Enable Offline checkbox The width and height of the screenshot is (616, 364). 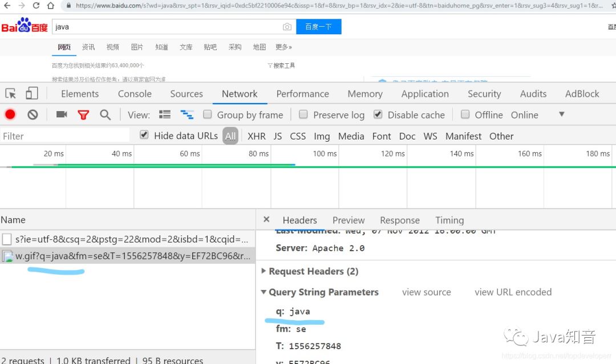[x=465, y=114]
